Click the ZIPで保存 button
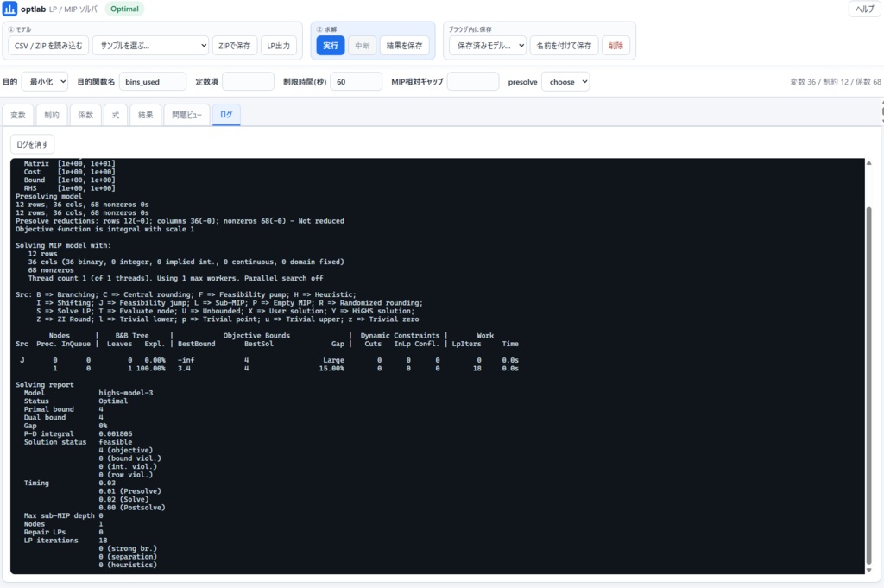This screenshot has width=884, height=588. click(235, 46)
